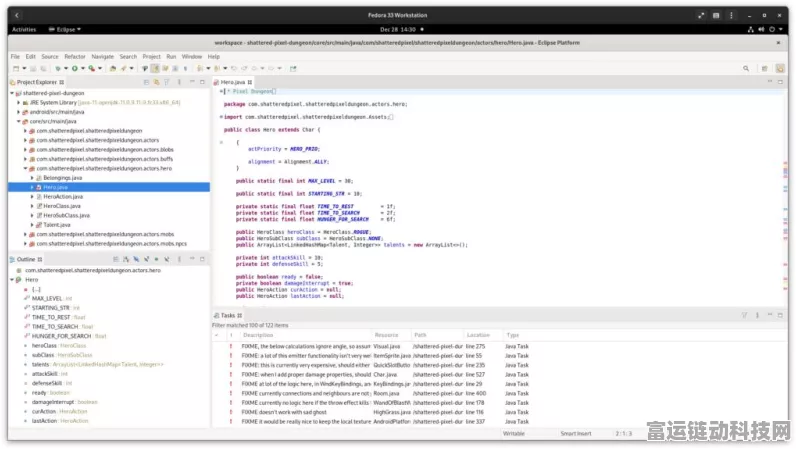Image resolution: width=796 pixels, height=449 pixels.
Task: Click the Run Last Tool icon
Action: pyautogui.click(x=91, y=69)
